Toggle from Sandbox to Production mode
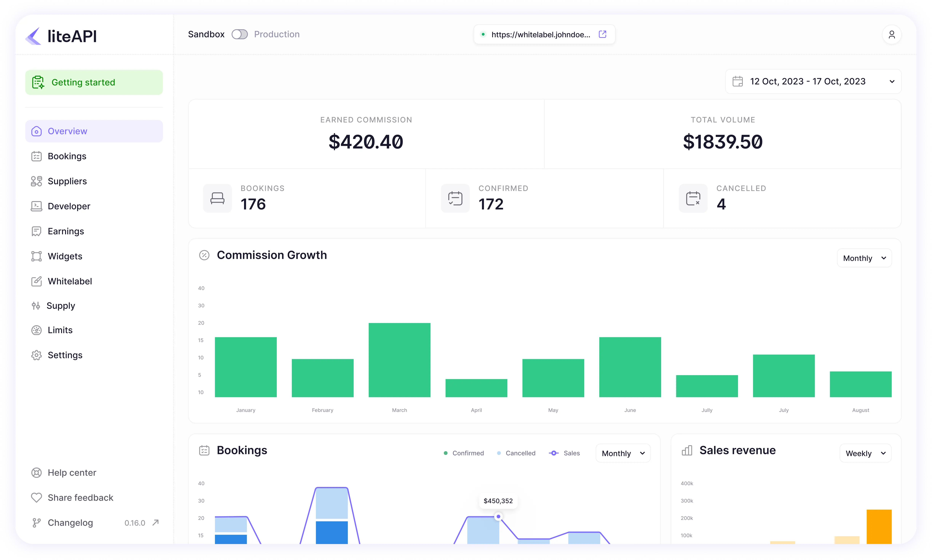 click(239, 34)
